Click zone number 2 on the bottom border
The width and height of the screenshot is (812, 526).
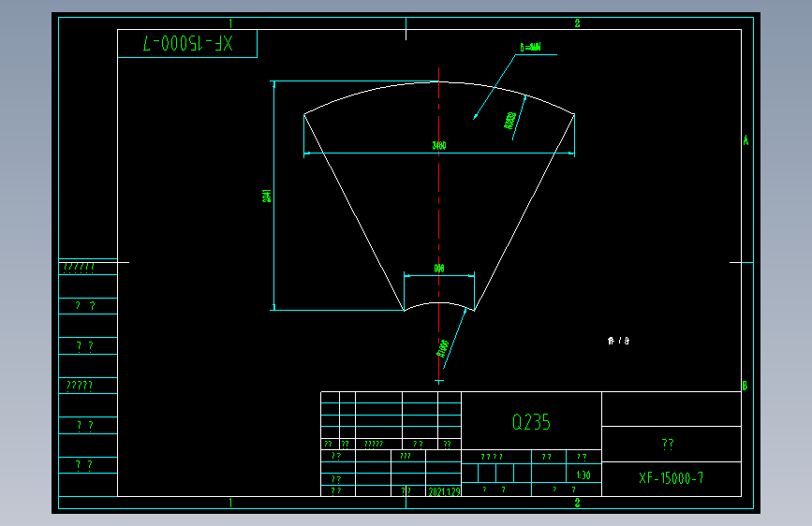[x=578, y=503]
